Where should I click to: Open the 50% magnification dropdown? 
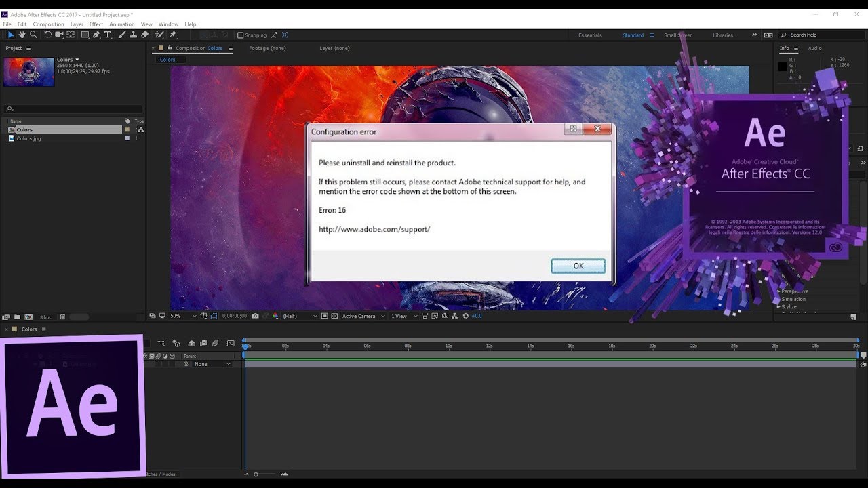tap(183, 316)
